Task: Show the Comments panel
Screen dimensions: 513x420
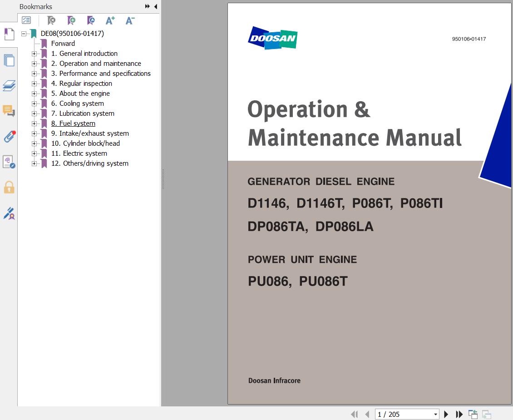Action: coord(9,111)
